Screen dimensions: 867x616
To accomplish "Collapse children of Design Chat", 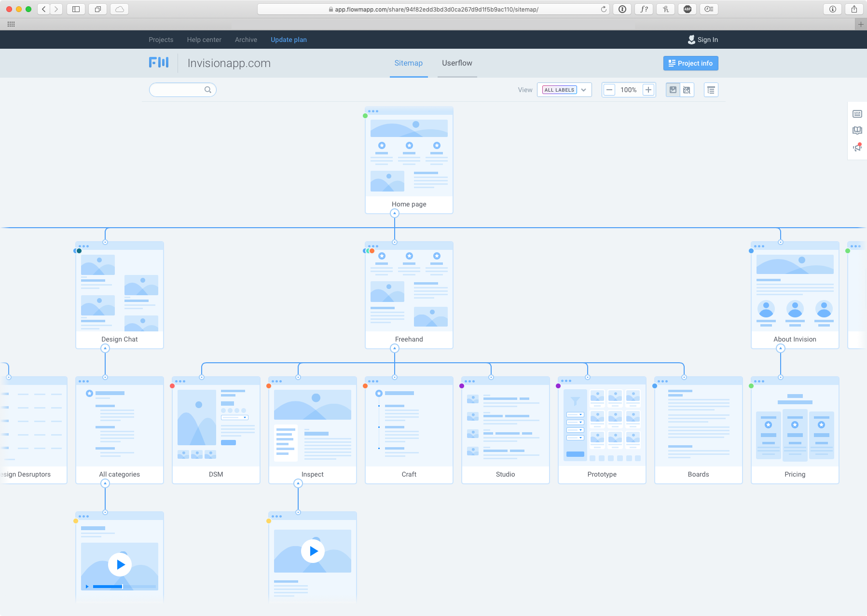I will click(x=105, y=348).
